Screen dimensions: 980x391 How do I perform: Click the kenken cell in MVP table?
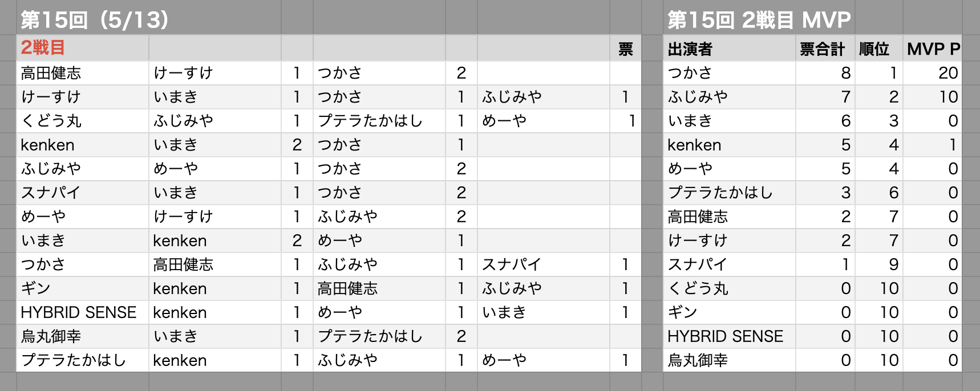pyautogui.click(x=694, y=145)
